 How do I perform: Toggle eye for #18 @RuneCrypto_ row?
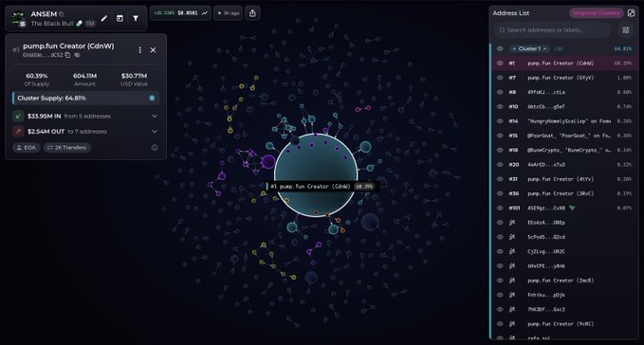[500, 150]
